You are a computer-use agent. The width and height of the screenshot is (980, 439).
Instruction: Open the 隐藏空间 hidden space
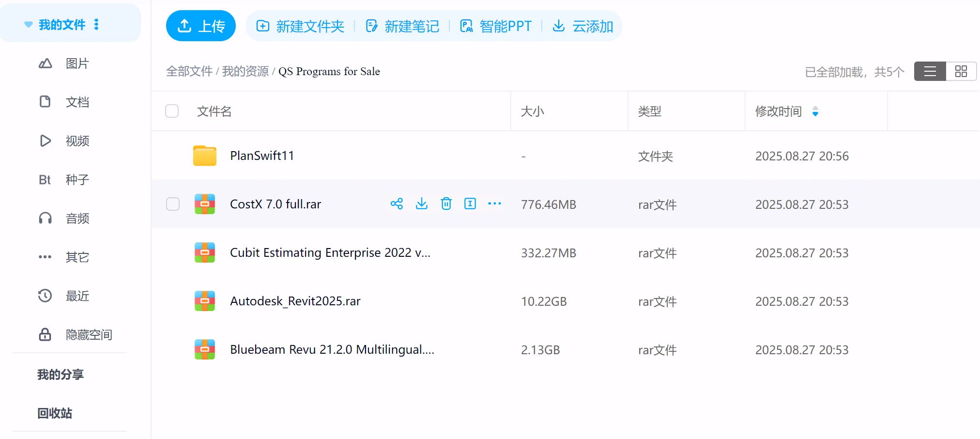(89, 334)
